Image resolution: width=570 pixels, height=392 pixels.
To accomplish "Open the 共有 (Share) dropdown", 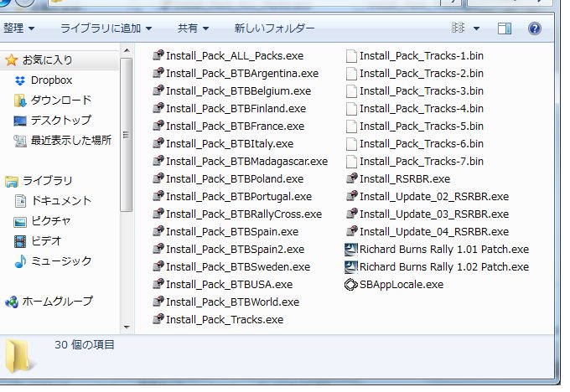I will (x=193, y=28).
